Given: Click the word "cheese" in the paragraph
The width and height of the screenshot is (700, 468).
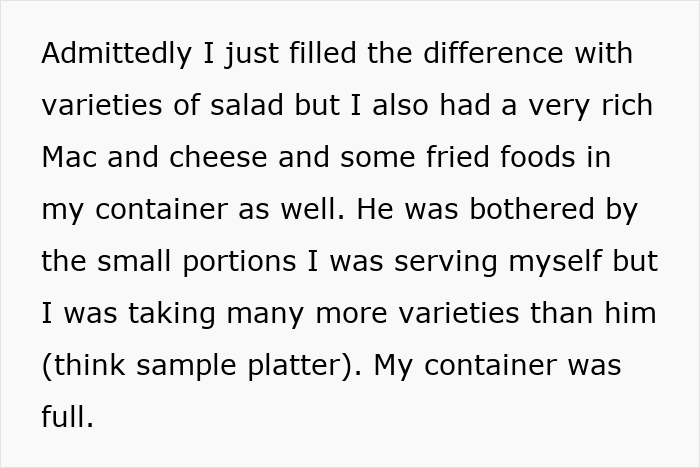Looking at the screenshot, I should 218,157.
